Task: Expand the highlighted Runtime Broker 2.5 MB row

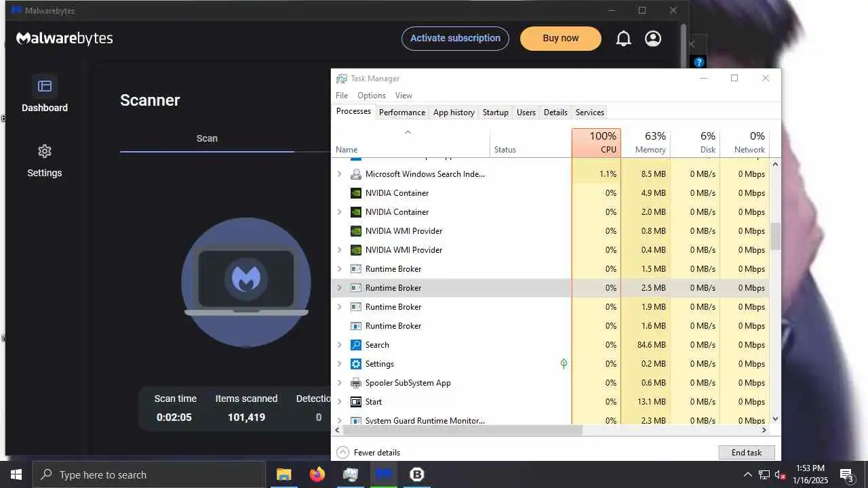Action: click(340, 288)
